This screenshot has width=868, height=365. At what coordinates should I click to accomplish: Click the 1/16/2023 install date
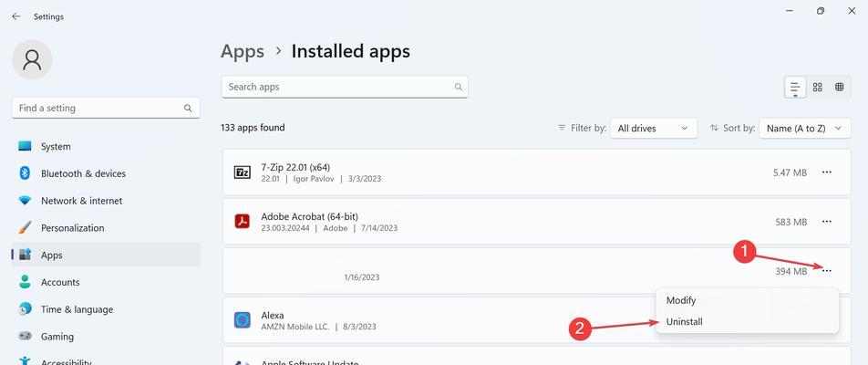click(361, 277)
